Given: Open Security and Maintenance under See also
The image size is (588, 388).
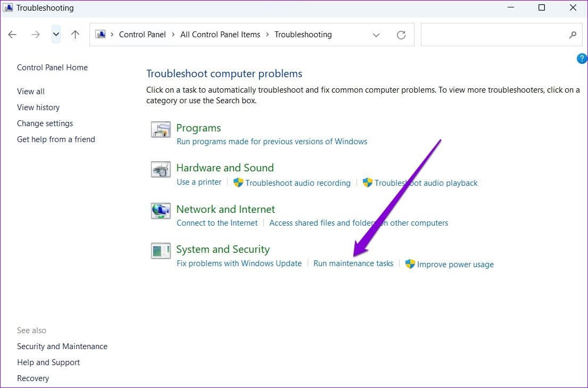Looking at the screenshot, I should click(62, 346).
